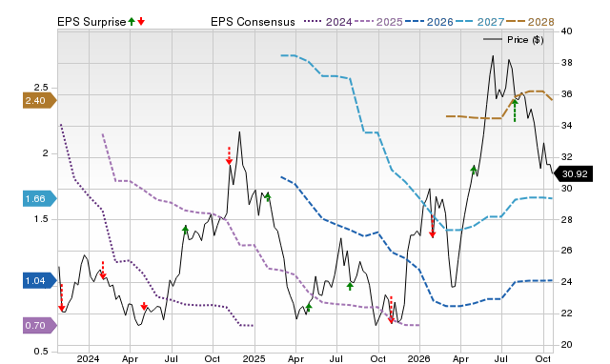Click the 30.92 current price tag

click(x=573, y=173)
